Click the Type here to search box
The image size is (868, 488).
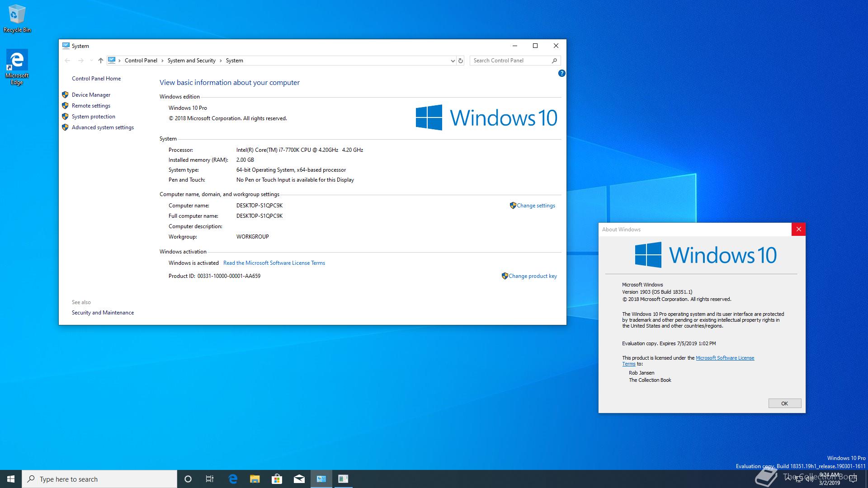(x=99, y=479)
